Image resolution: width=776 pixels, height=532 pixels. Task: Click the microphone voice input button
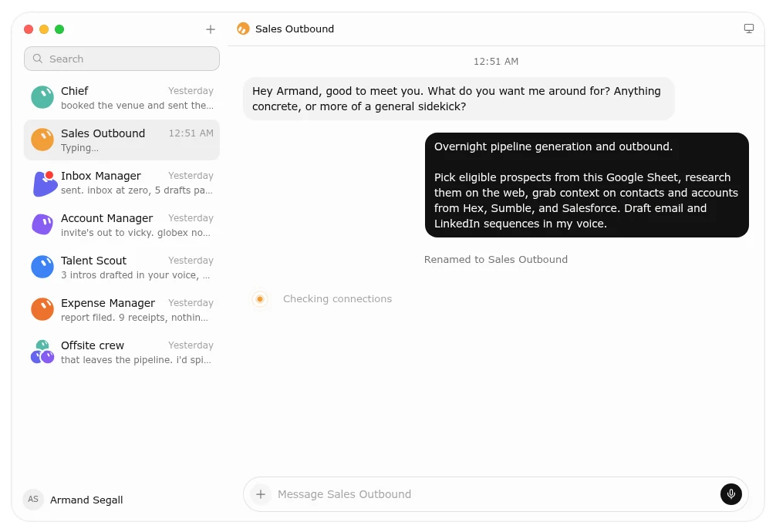731,494
